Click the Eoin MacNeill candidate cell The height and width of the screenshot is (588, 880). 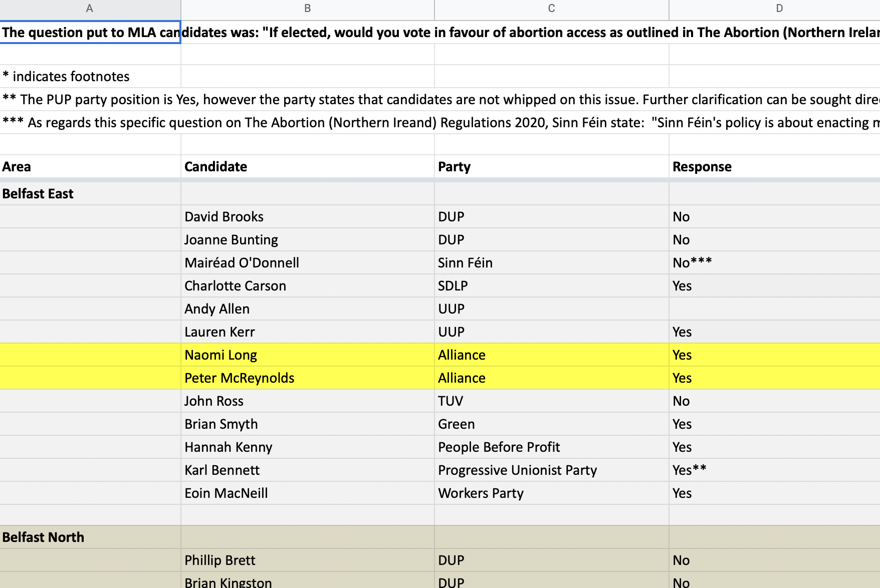307,493
